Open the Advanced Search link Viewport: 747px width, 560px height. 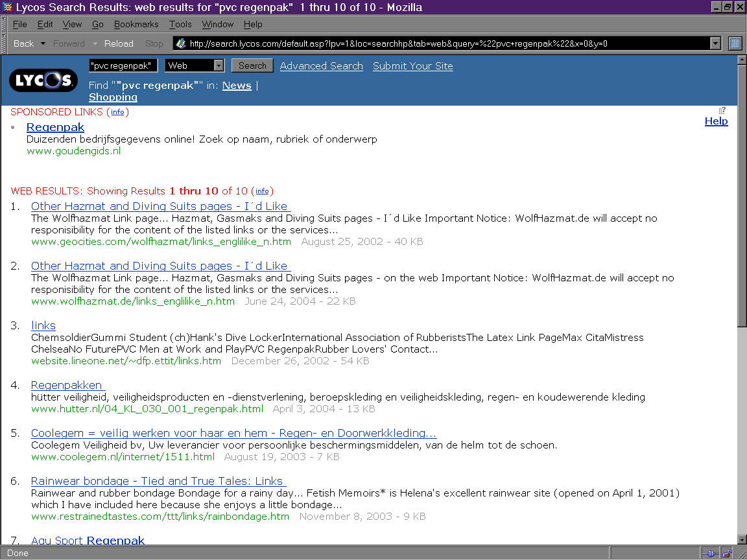pyautogui.click(x=322, y=65)
